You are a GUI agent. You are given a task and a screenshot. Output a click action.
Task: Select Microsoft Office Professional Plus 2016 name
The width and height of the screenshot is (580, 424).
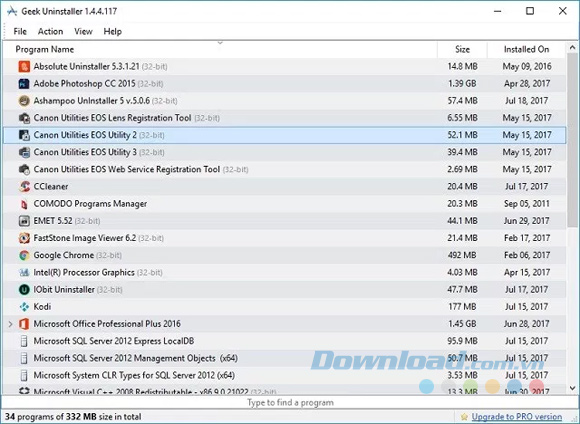[107, 324]
